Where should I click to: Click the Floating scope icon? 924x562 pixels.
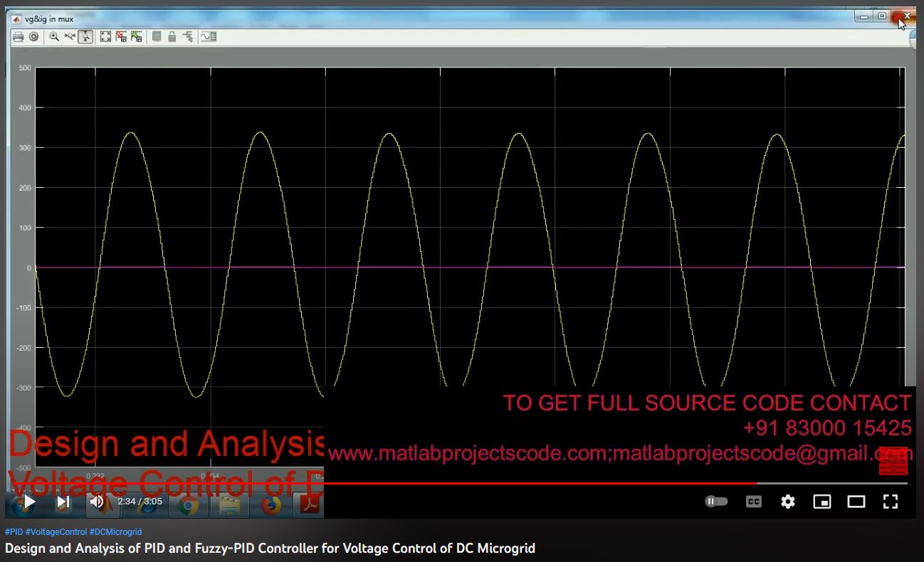click(x=157, y=36)
